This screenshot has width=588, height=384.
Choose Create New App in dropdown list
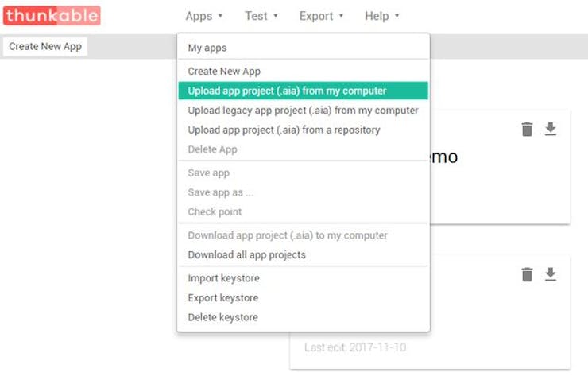pyautogui.click(x=224, y=72)
